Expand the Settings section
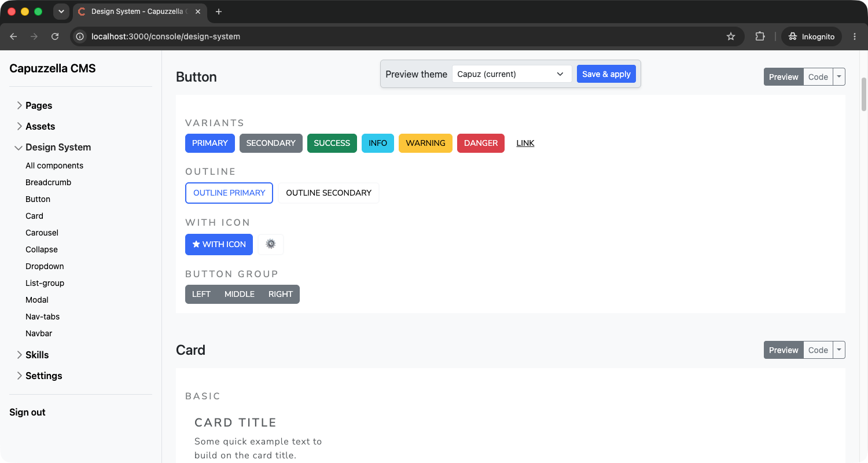 (20, 376)
